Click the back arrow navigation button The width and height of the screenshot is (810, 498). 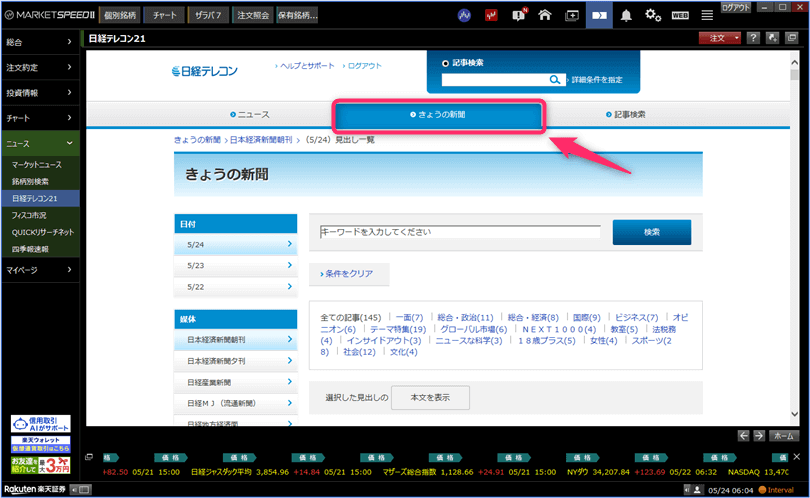point(743,436)
